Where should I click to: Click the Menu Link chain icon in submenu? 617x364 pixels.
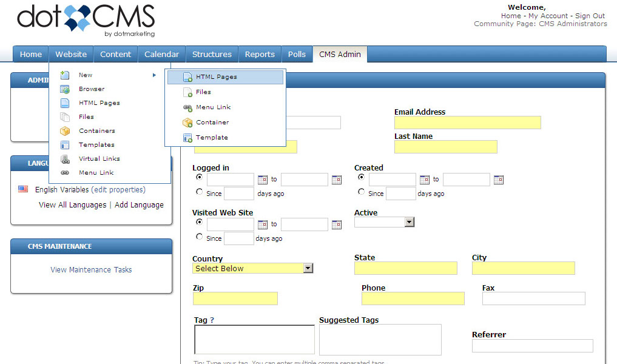click(x=187, y=107)
